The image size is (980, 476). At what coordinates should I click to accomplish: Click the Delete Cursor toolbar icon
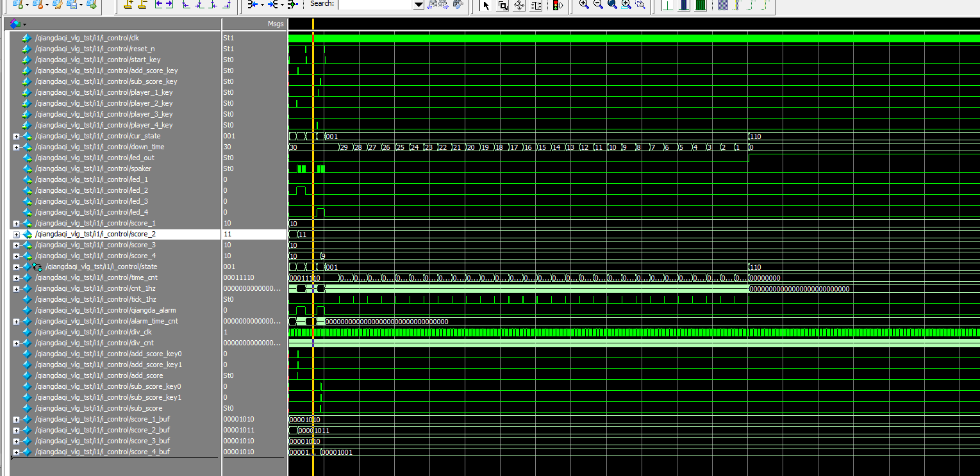(x=142, y=4)
